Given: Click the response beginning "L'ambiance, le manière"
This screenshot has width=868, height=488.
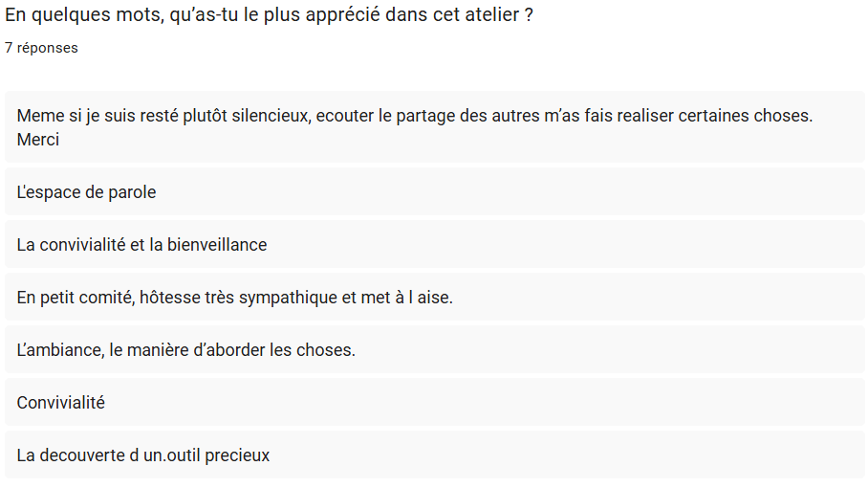Looking at the screenshot, I should (185, 350).
